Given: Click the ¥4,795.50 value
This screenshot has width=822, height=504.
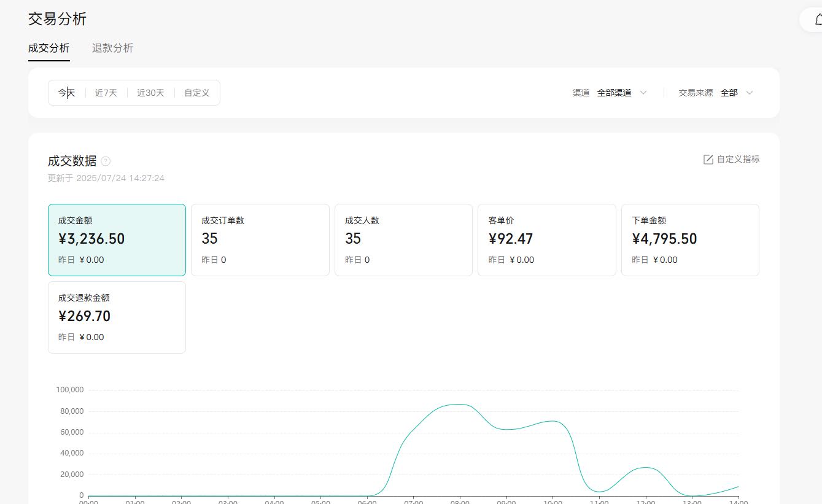Looking at the screenshot, I should [x=664, y=239].
